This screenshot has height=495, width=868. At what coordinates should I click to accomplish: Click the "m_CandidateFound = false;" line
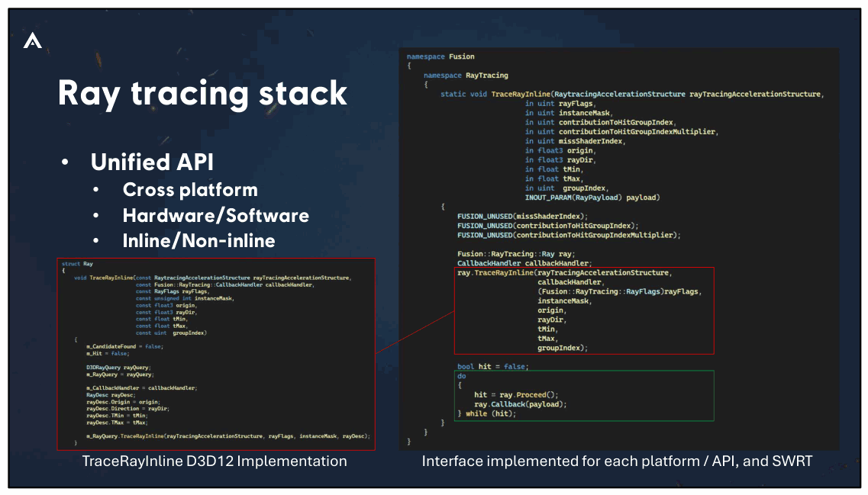point(124,347)
